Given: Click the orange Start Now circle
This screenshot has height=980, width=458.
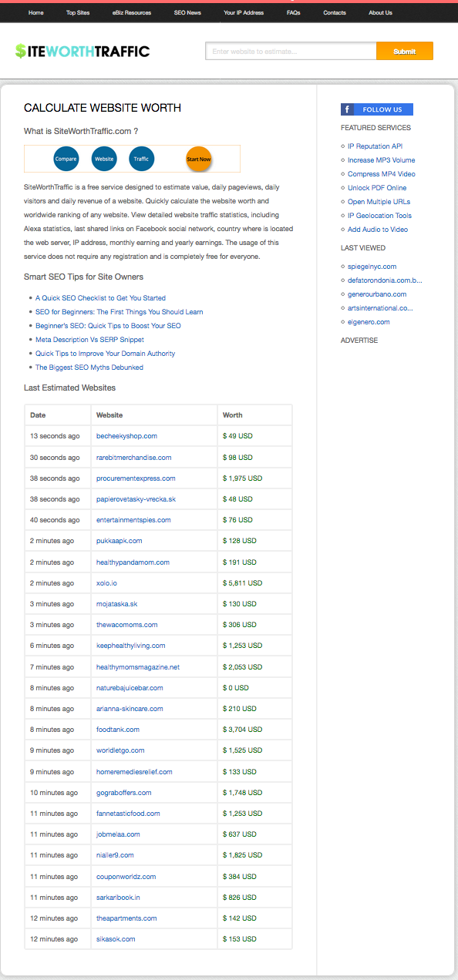Looking at the screenshot, I should click(x=199, y=159).
